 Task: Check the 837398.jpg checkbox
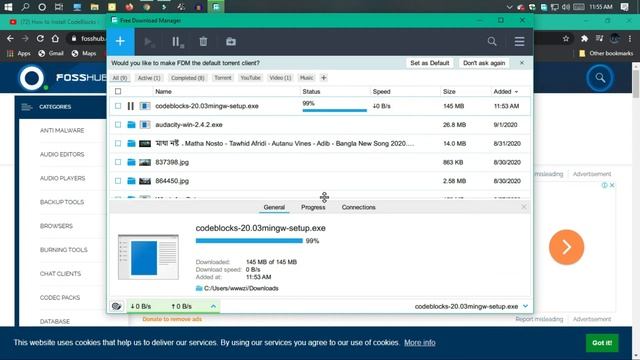pos(118,162)
